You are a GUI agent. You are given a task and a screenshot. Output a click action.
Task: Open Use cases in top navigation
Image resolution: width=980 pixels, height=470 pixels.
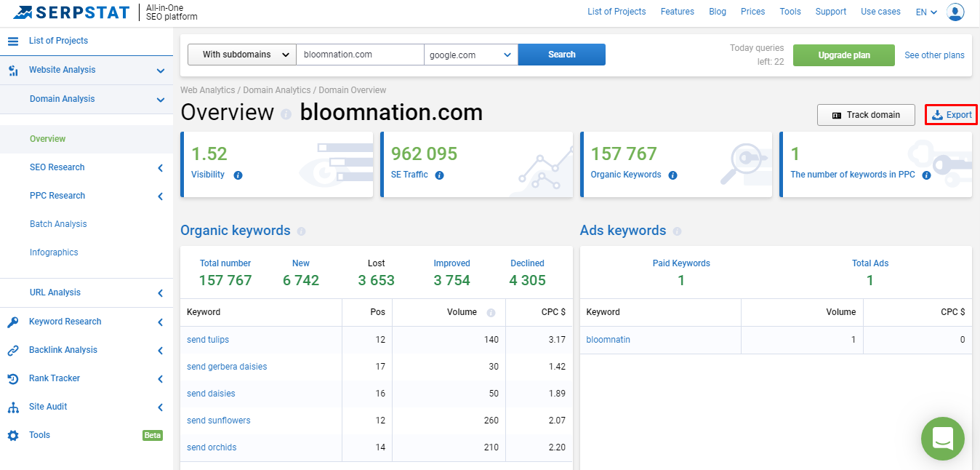coord(880,12)
